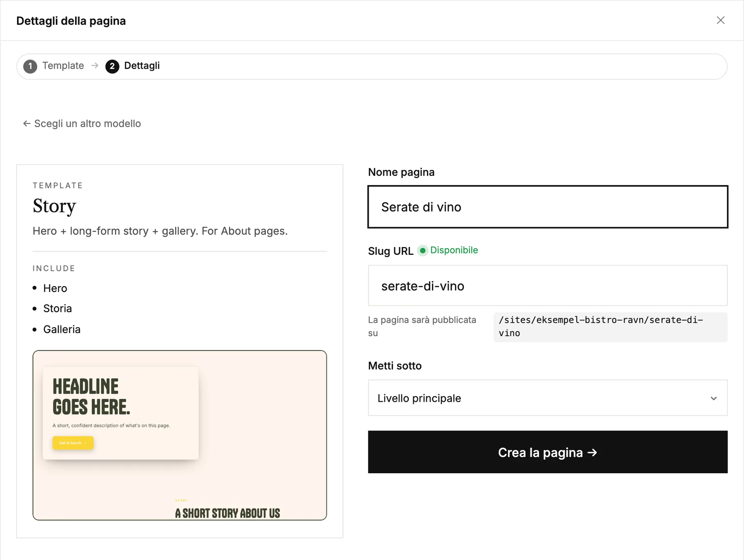Click the template description text about About pages
Viewport: 744px width, 560px height.
pyautogui.click(x=160, y=231)
